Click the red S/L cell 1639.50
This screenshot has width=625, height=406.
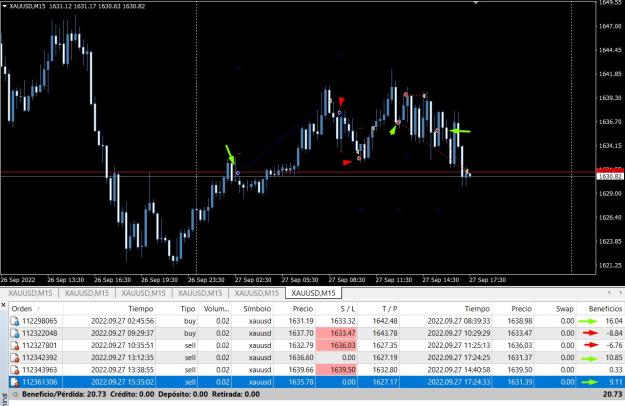[336, 370]
